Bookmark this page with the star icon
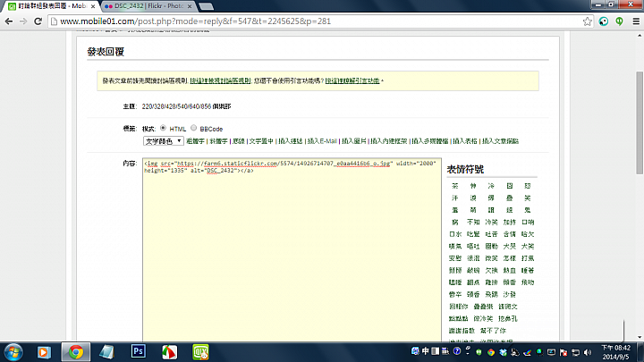The height and width of the screenshot is (362, 644). (x=588, y=21)
